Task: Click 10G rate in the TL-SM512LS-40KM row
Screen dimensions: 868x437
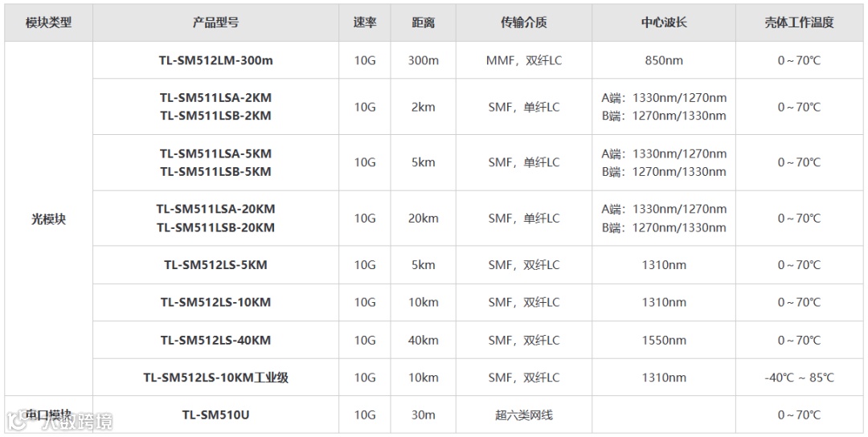Action: [x=365, y=340]
